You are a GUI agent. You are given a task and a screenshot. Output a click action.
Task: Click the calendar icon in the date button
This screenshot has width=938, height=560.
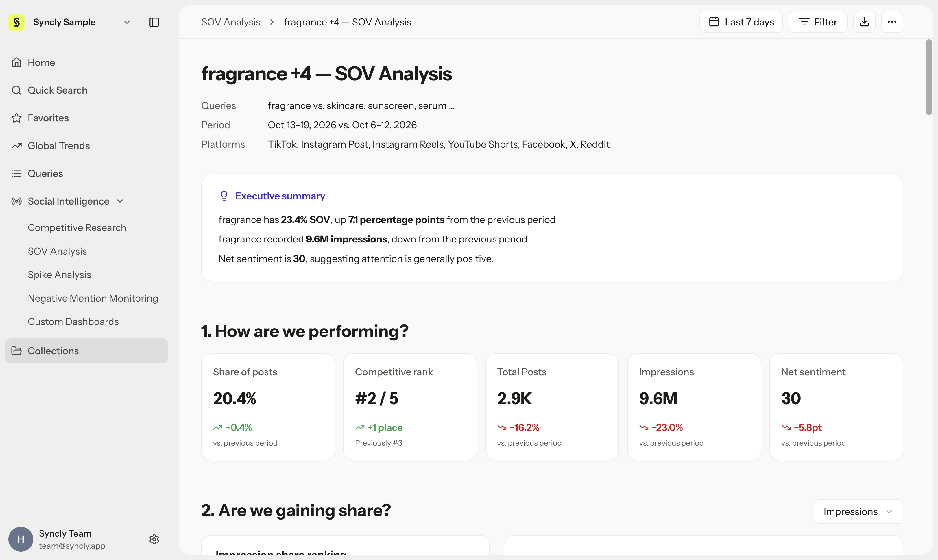pyautogui.click(x=714, y=22)
